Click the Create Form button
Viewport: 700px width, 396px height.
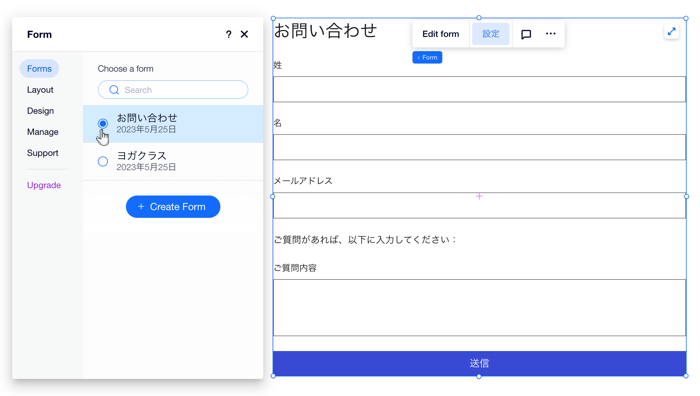click(173, 207)
